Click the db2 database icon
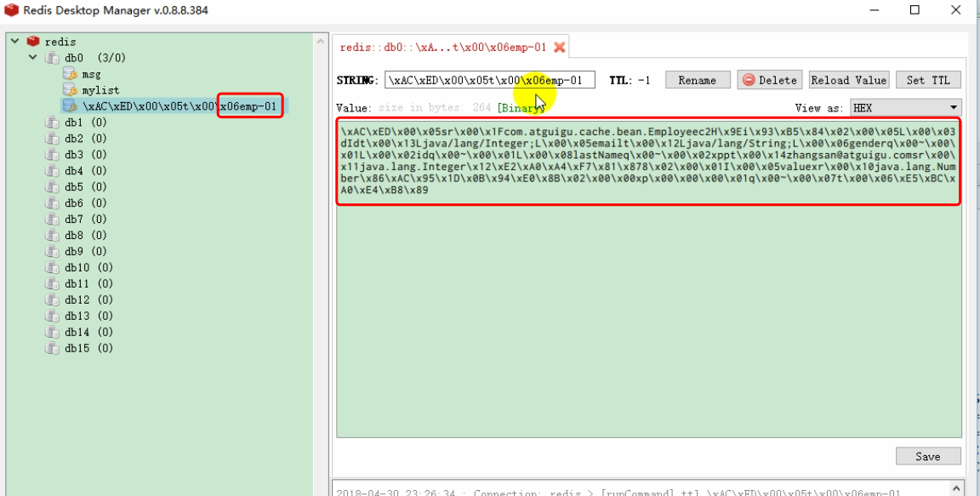This screenshot has width=980, height=496. [x=53, y=139]
